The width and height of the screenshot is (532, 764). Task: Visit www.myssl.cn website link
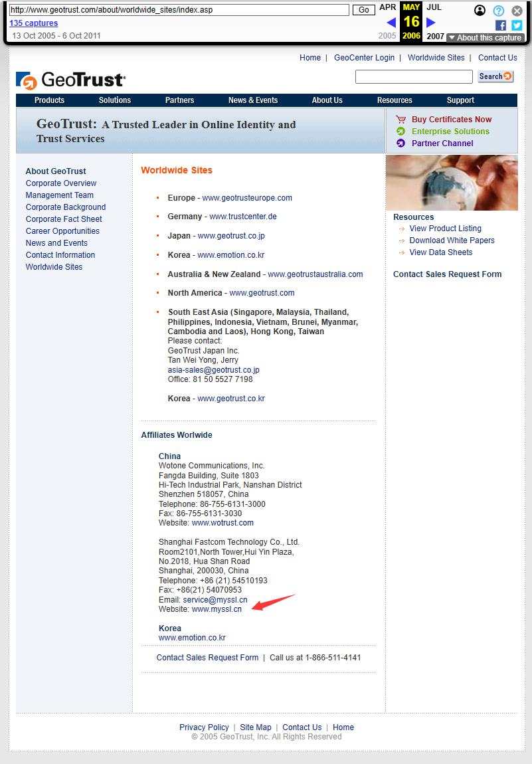[x=217, y=609]
